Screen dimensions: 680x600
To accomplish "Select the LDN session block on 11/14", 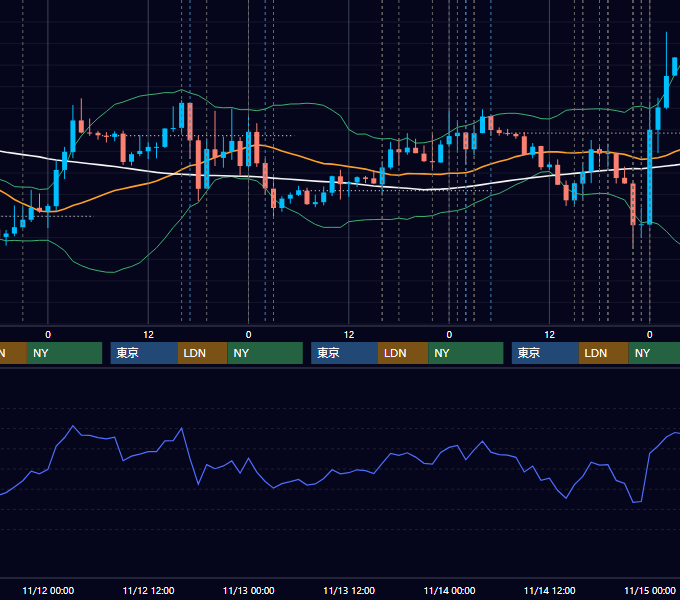I will [604, 353].
